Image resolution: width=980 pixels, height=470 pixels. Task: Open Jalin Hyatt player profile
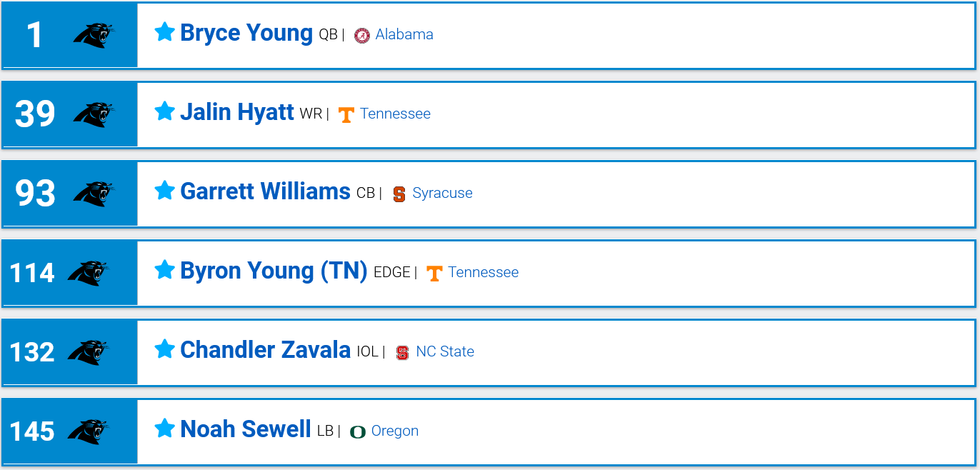click(x=237, y=112)
